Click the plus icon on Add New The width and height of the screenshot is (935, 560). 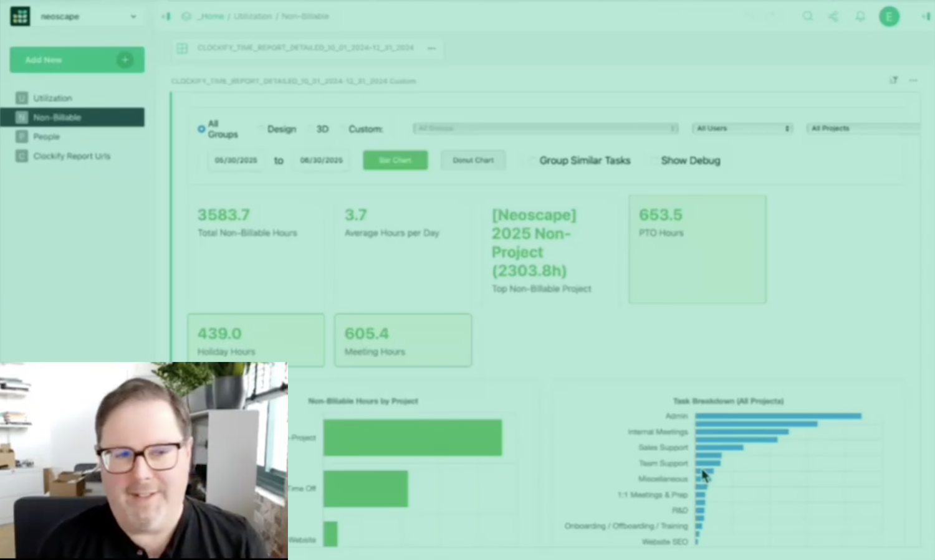[x=125, y=60]
